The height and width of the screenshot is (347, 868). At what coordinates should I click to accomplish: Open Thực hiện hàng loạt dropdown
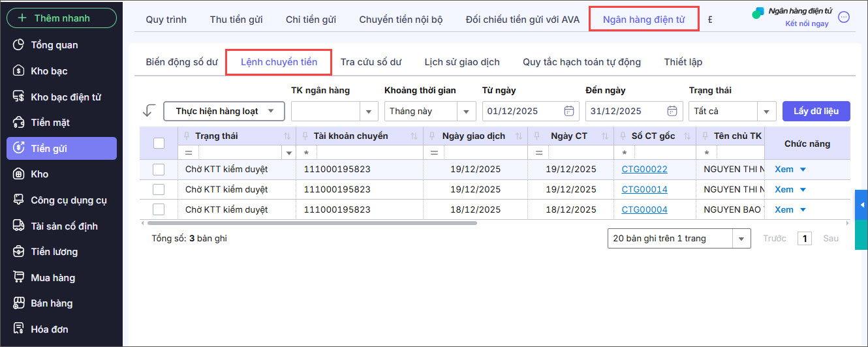pyautogui.click(x=224, y=111)
